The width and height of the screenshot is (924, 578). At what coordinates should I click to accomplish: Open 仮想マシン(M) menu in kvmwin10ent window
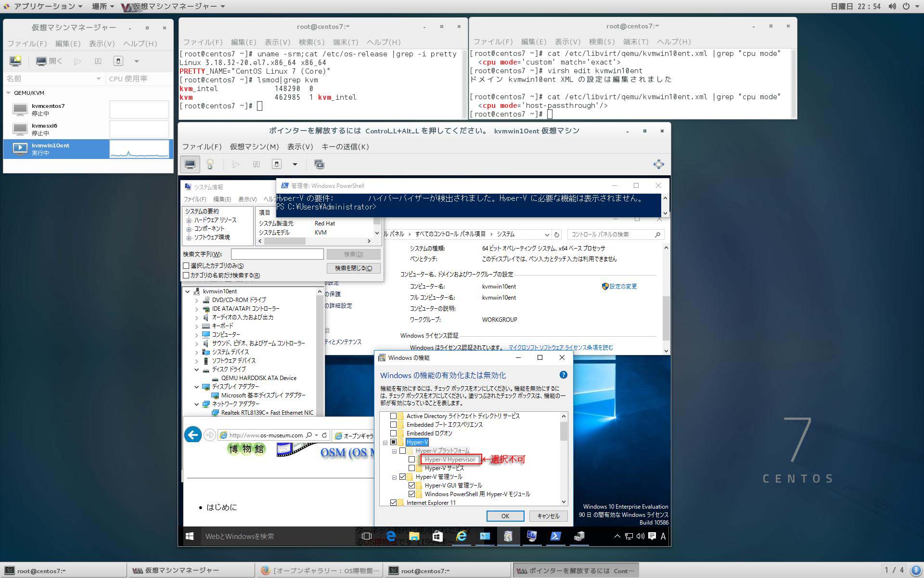[x=255, y=146]
